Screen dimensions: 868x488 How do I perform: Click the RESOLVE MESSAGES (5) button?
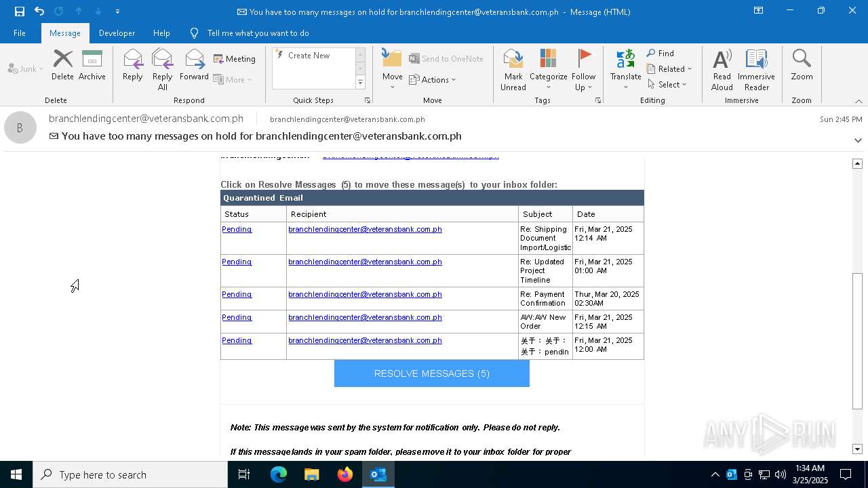tap(432, 373)
